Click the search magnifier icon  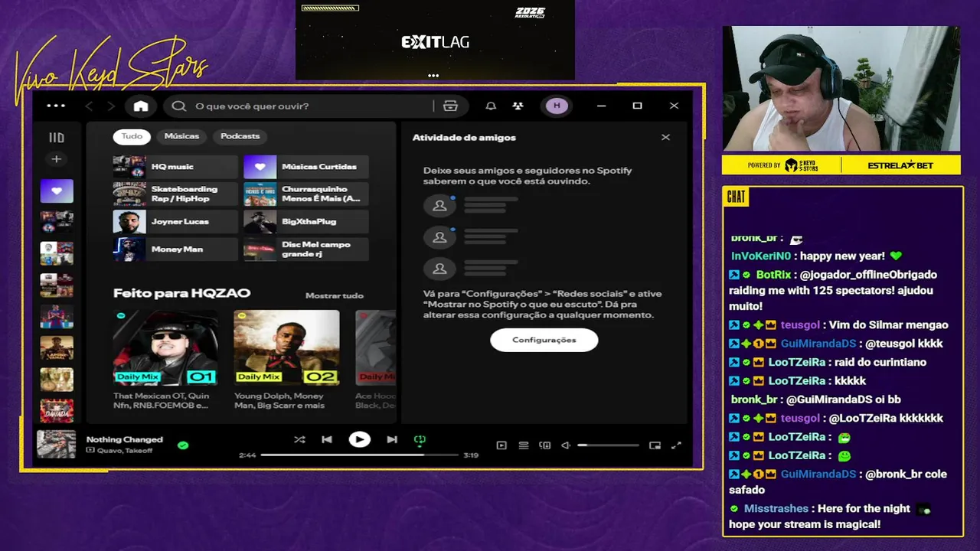click(x=179, y=106)
